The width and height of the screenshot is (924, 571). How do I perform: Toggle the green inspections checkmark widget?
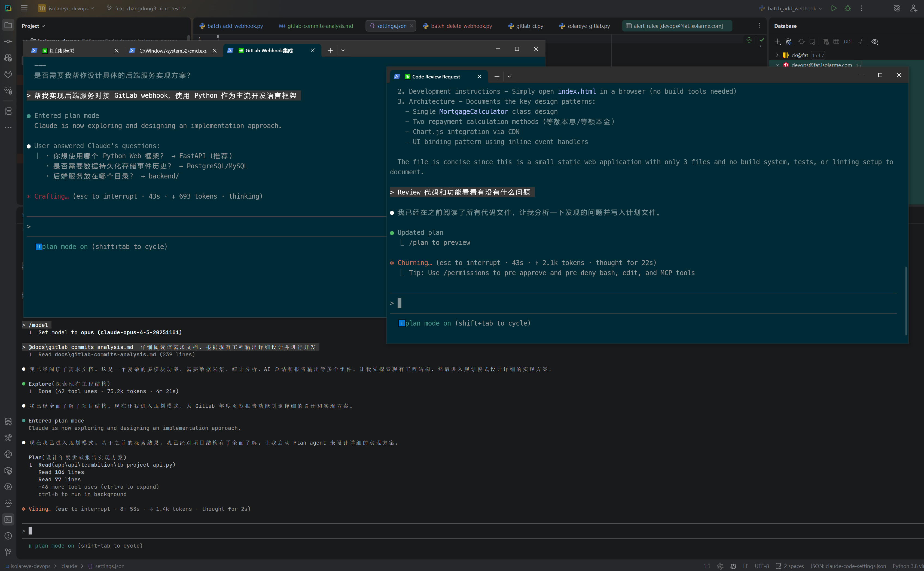pyautogui.click(x=762, y=40)
